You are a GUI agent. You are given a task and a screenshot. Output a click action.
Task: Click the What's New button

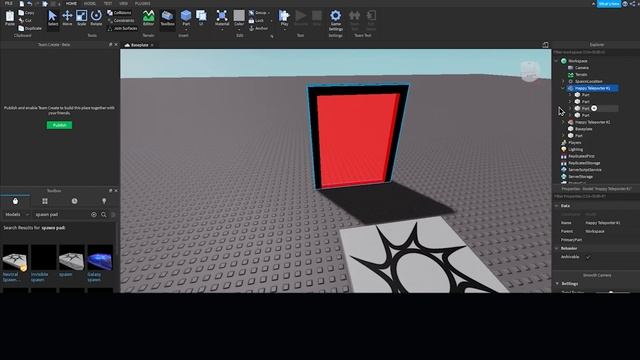(609, 4)
